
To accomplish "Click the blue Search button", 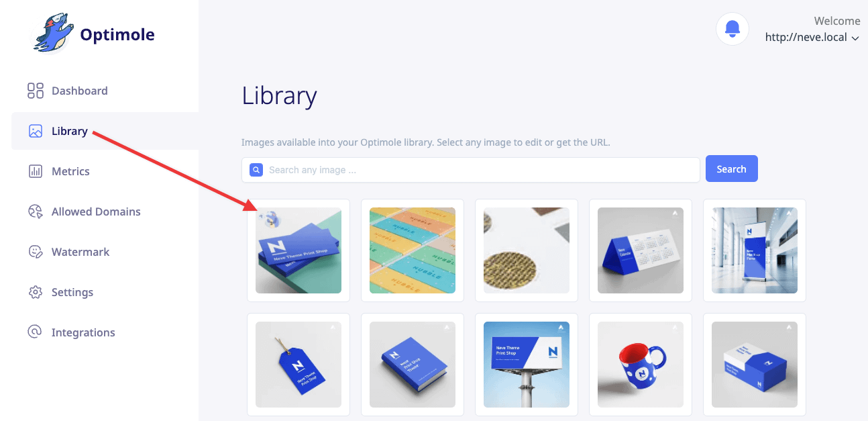I will tap(731, 169).
